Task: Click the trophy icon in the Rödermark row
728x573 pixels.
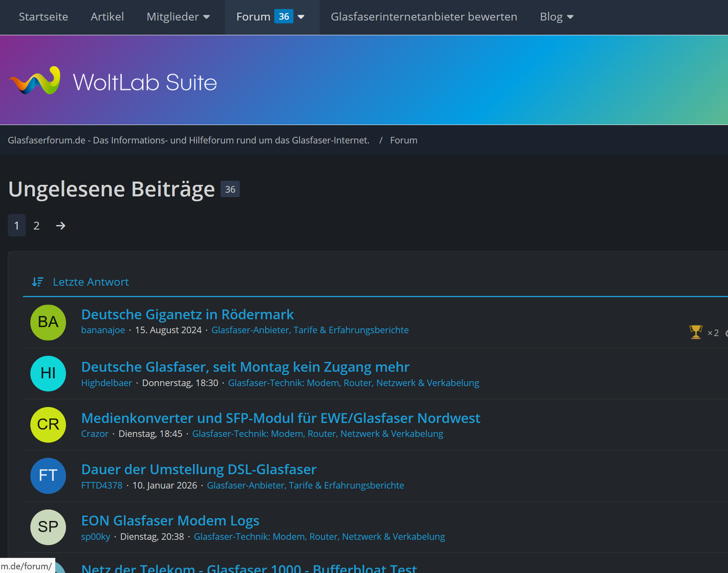Action: 696,332
